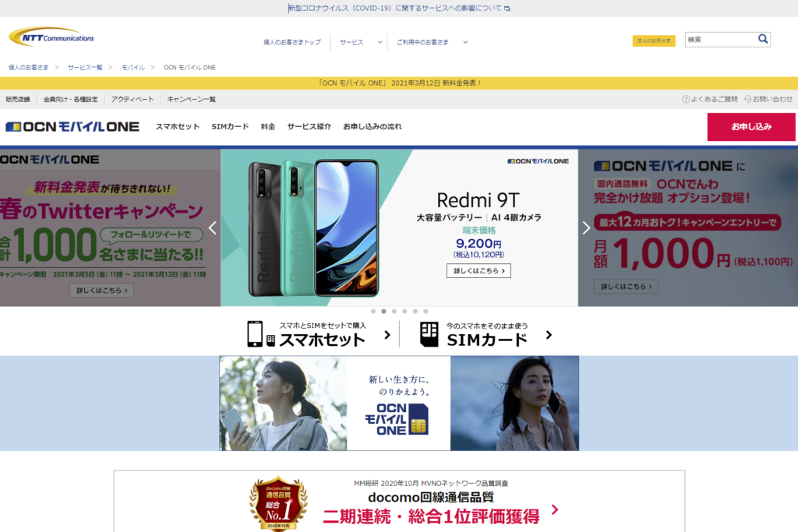Click the red arrow after 総合1位評価獲得
This screenshot has width=798, height=532.
click(555, 509)
